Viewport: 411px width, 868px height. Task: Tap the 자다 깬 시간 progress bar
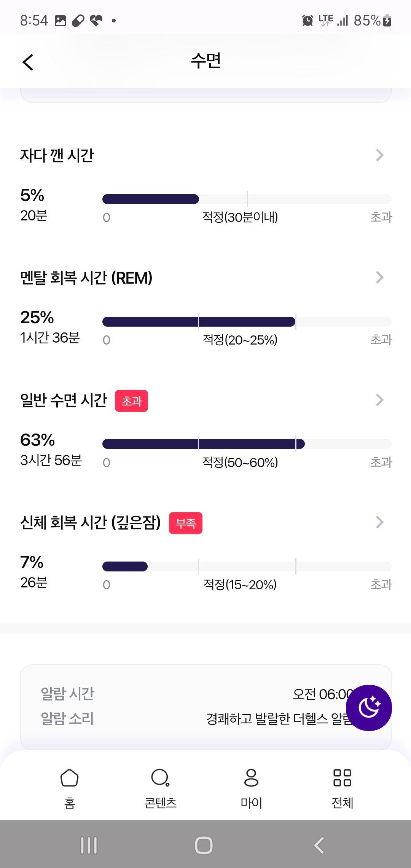(247, 199)
